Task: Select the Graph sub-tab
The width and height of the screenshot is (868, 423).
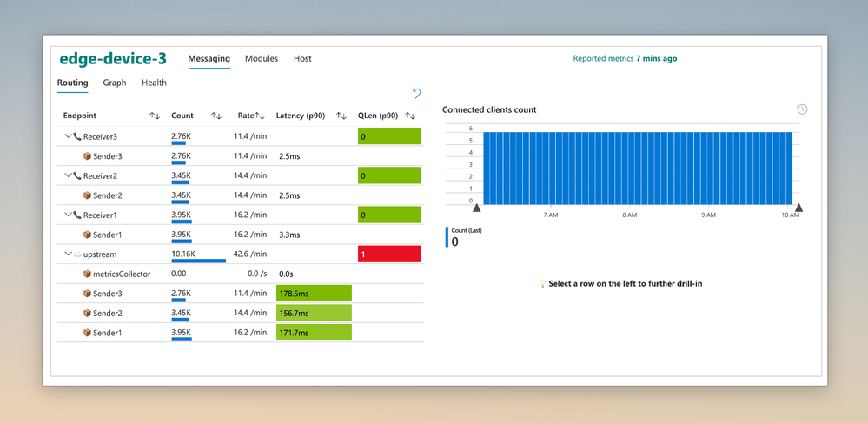Action: (x=115, y=83)
